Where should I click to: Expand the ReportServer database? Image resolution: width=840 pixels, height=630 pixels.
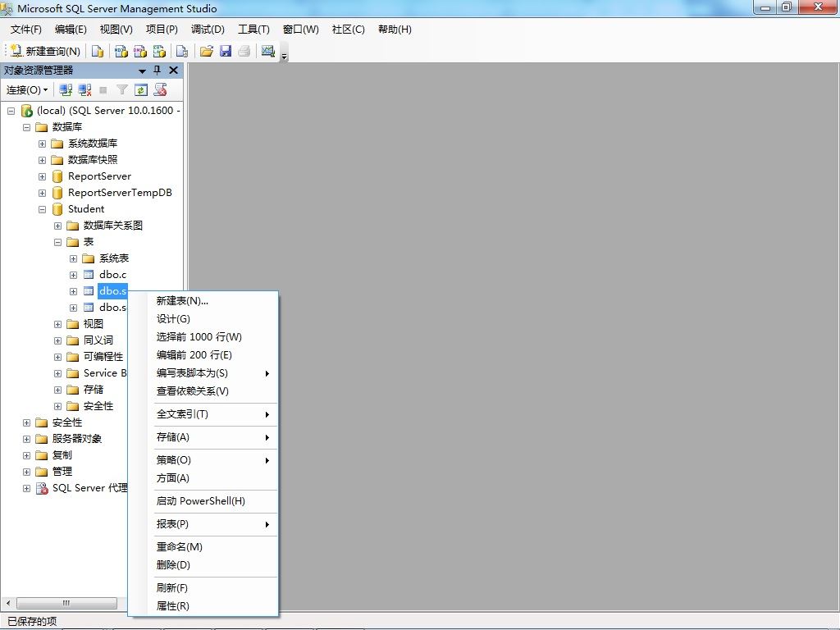42,177
